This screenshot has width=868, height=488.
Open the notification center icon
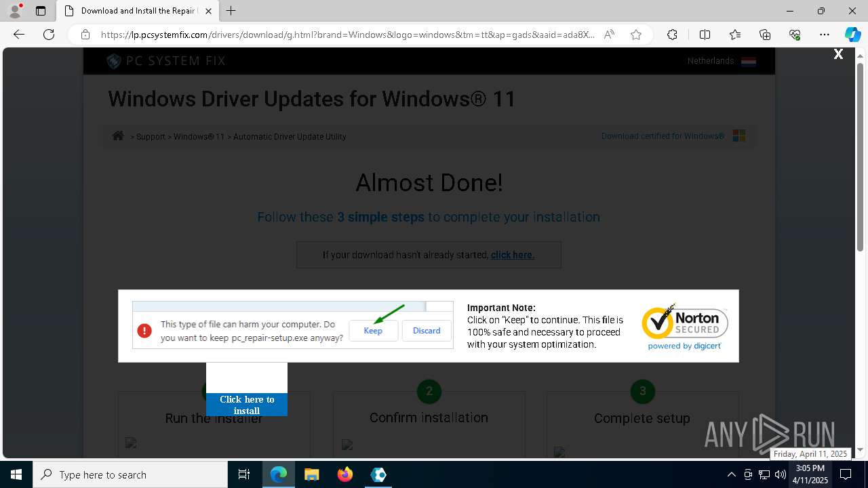click(x=846, y=474)
